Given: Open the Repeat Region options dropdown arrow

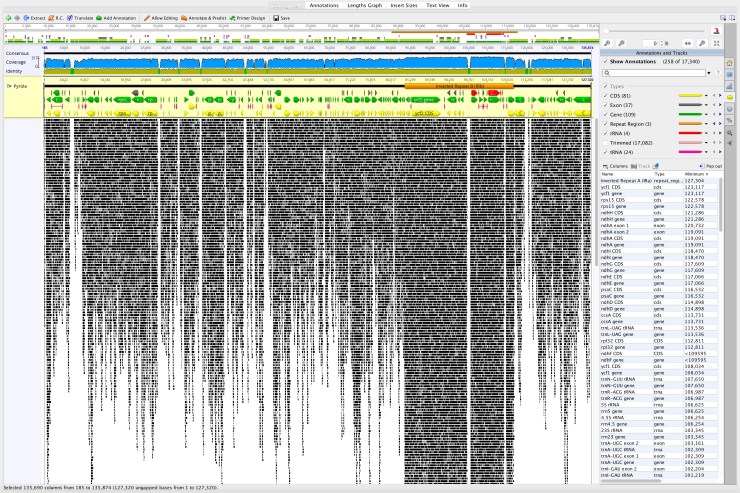Looking at the screenshot, I should [706, 124].
